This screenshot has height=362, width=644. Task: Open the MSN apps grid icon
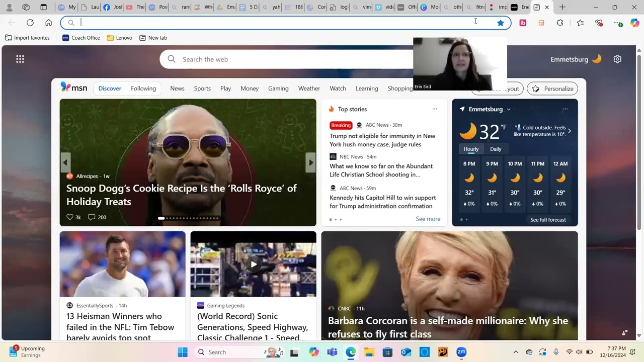[20, 59]
